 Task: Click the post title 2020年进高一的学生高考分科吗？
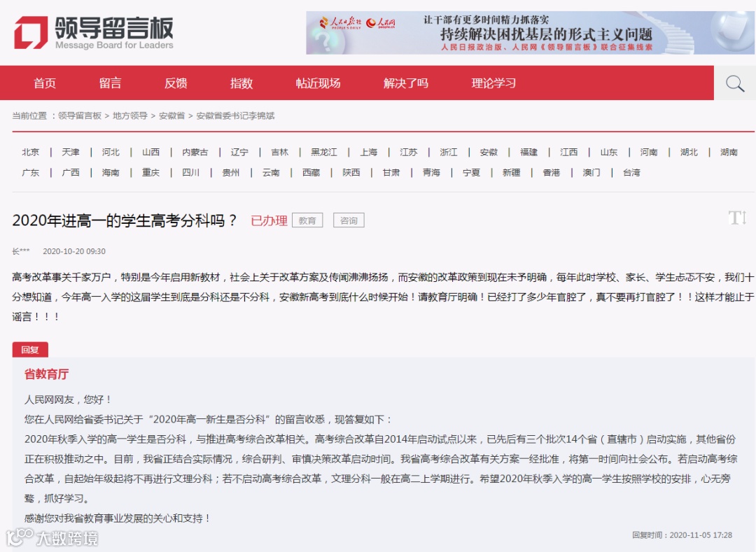[125, 220]
